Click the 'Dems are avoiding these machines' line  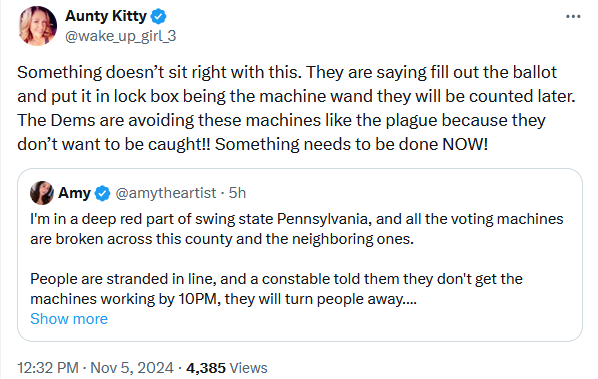pos(281,120)
